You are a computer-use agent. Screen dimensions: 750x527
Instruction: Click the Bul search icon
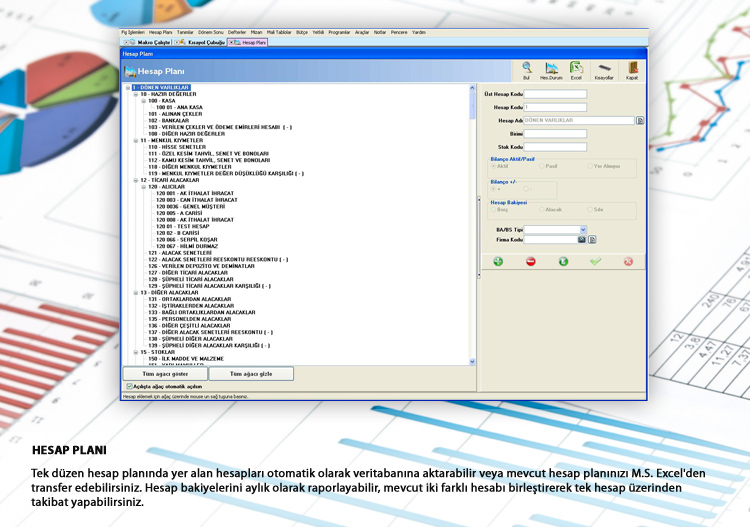(x=526, y=68)
